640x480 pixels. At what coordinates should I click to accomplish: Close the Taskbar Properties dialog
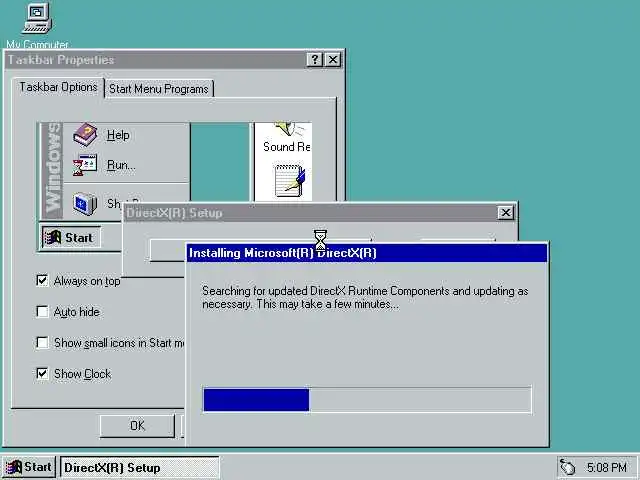click(x=333, y=60)
